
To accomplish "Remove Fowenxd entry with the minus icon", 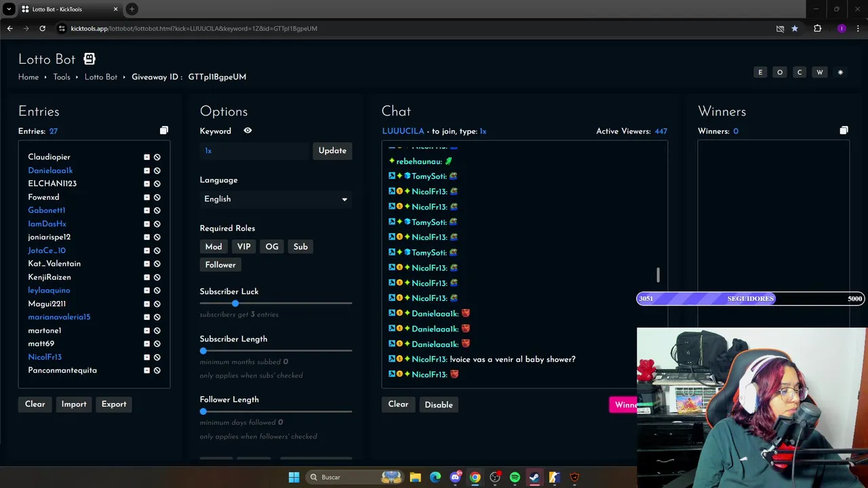I will [x=146, y=197].
